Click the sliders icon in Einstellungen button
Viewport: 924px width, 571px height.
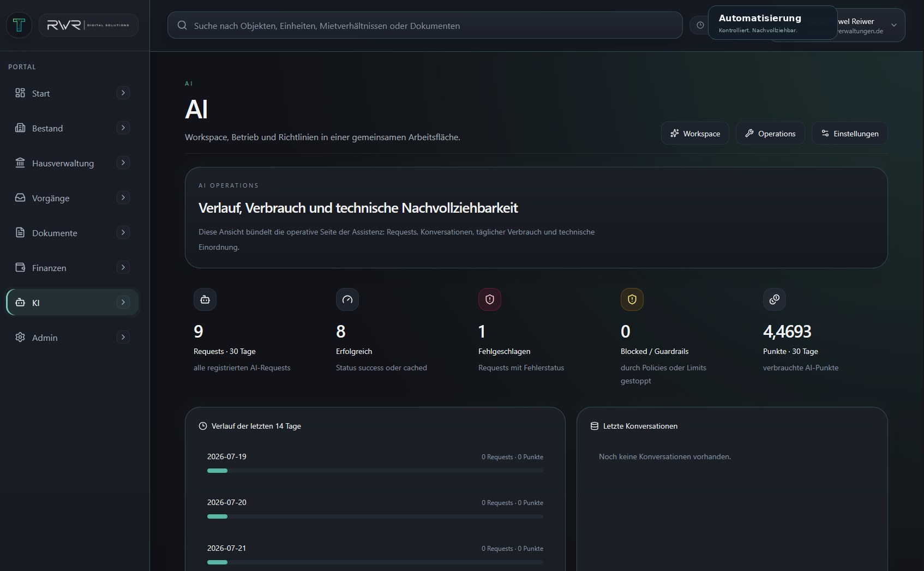pos(825,133)
